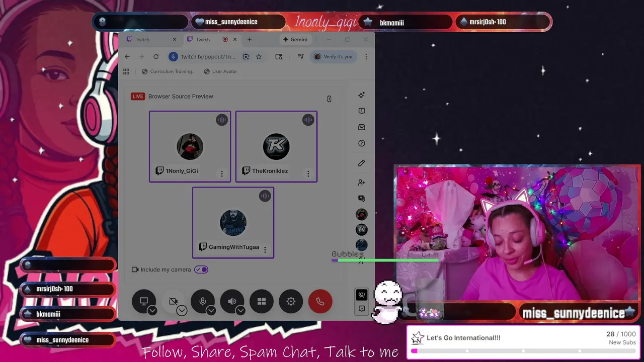Click the audio indicator on TheKroniklez tile
Image resolution: width=644 pixels, height=362 pixels.
(308, 120)
